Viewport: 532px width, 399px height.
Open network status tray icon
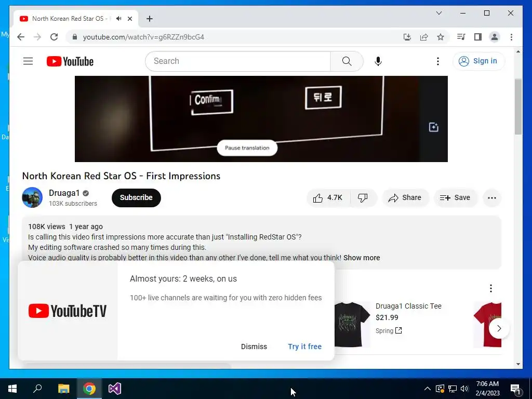(x=453, y=389)
